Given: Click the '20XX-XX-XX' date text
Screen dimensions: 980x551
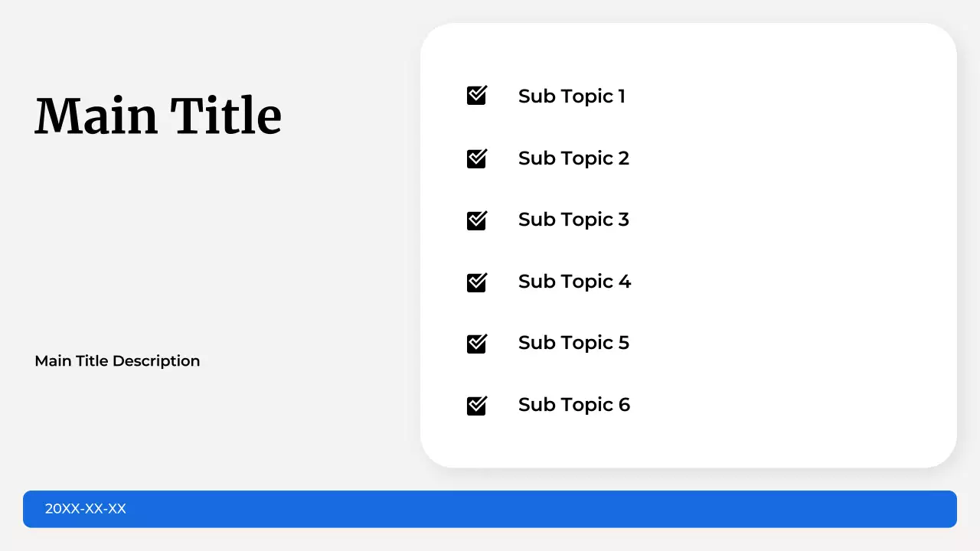Looking at the screenshot, I should [x=85, y=509].
